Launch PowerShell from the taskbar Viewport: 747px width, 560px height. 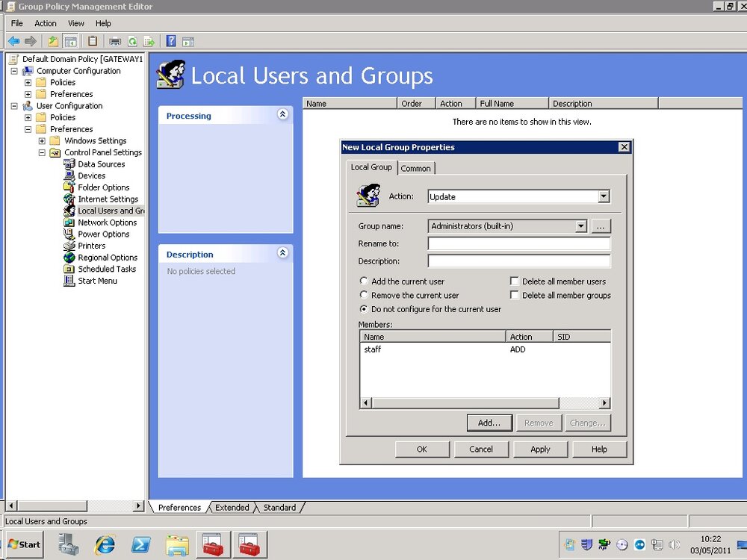pyautogui.click(x=141, y=544)
